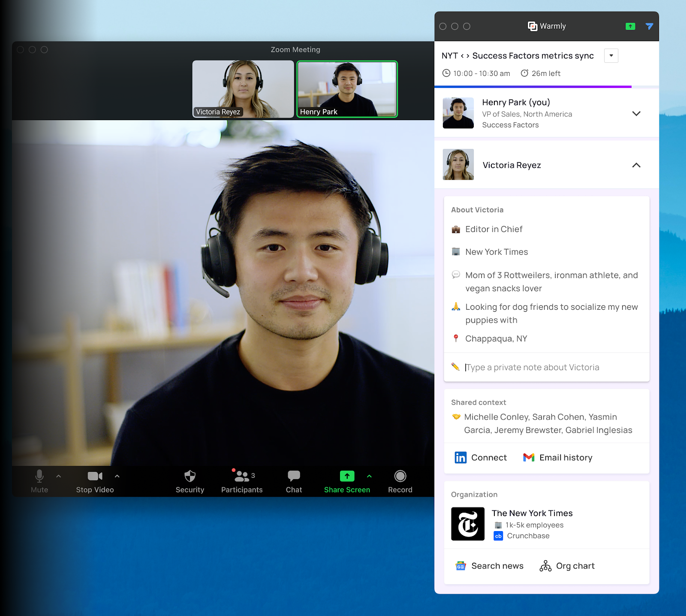Click the Warmly logo in titlebar
The image size is (686, 616).
pyautogui.click(x=533, y=26)
